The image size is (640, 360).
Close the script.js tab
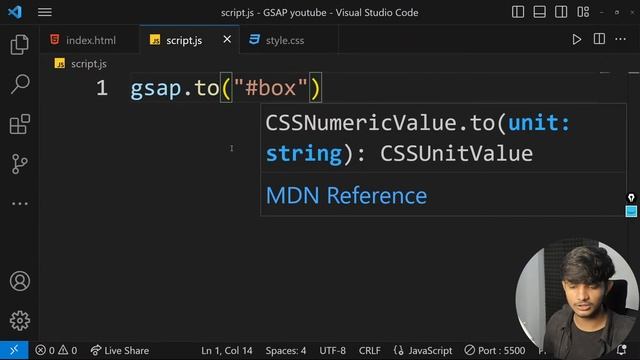click(x=227, y=40)
